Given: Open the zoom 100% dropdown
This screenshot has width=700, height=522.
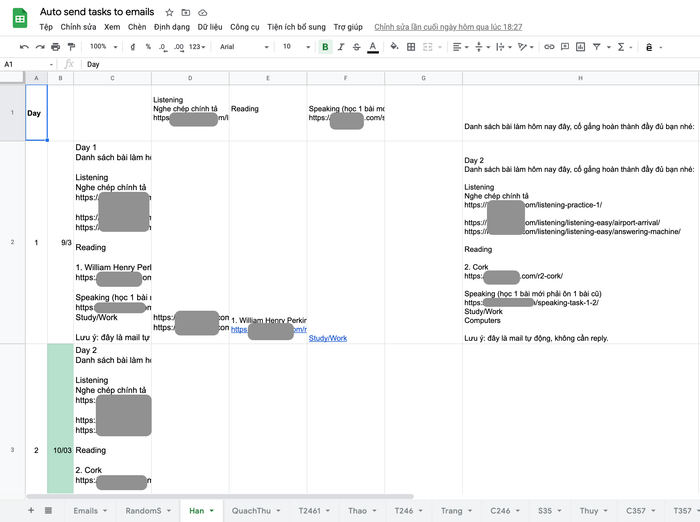Looking at the screenshot, I should pyautogui.click(x=104, y=46).
